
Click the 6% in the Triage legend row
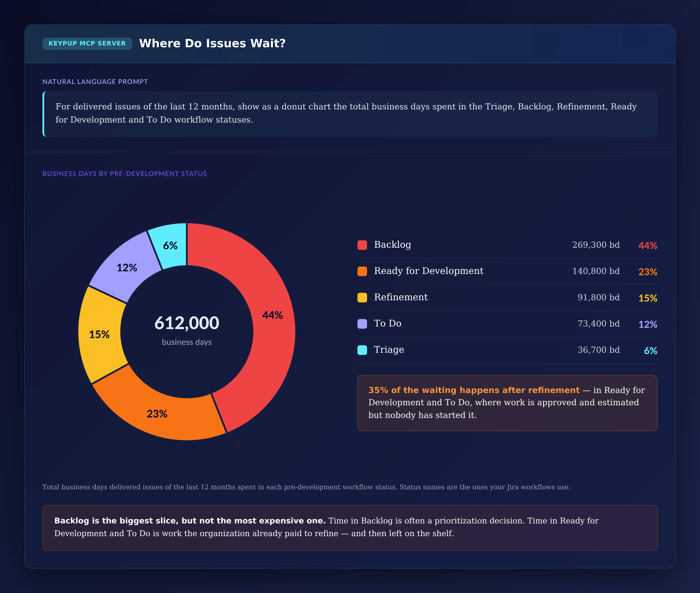click(x=651, y=350)
